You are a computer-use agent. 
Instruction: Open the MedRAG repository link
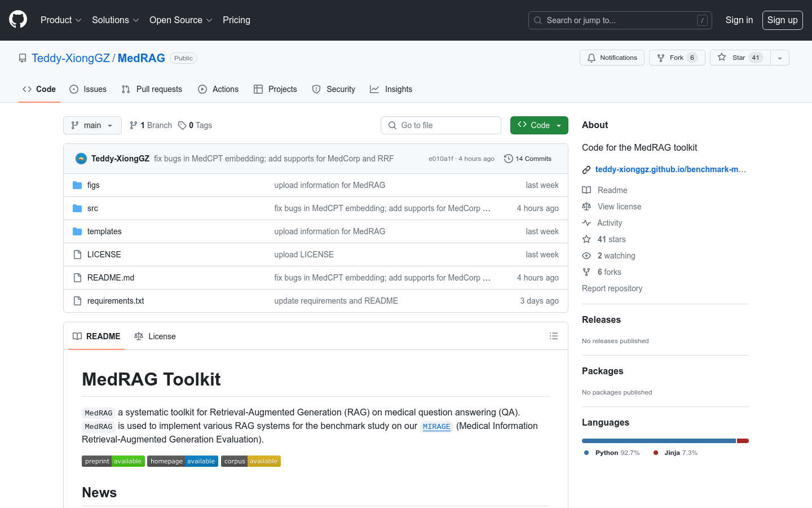tap(141, 58)
